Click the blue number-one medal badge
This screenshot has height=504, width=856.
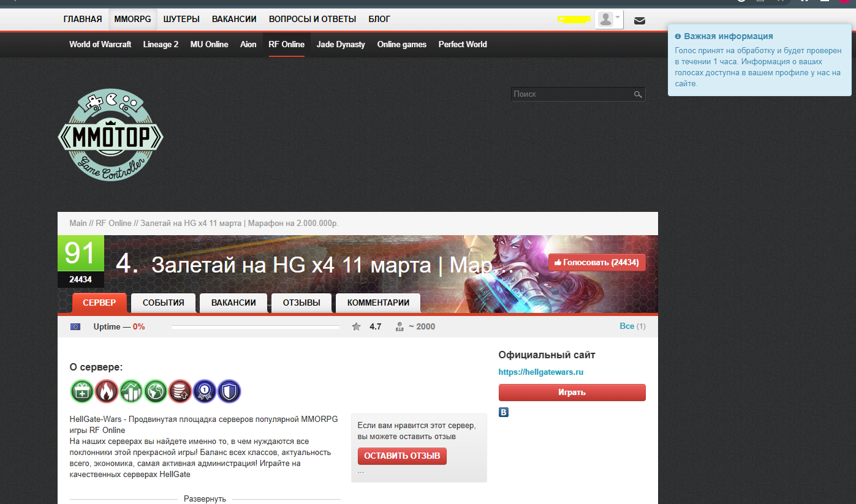click(x=205, y=391)
